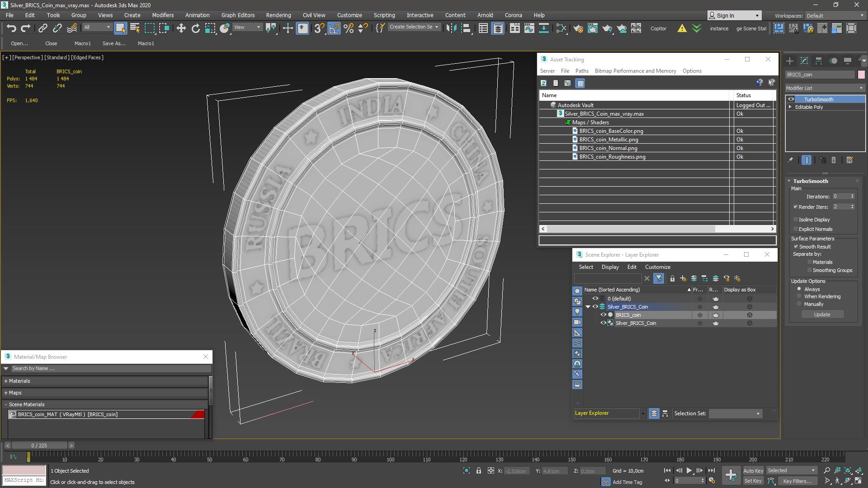Open the selection filter All dropdown
Image resolution: width=868 pixels, height=488 pixels.
click(97, 27)
